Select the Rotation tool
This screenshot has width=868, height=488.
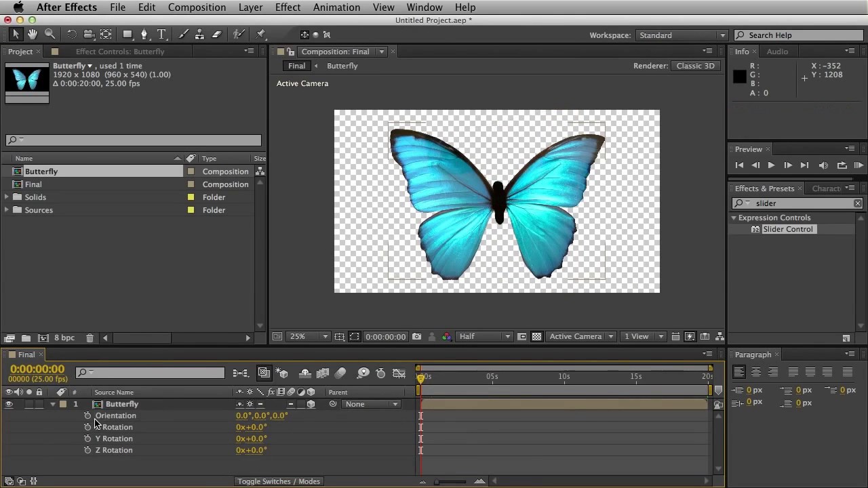point(72,34)
